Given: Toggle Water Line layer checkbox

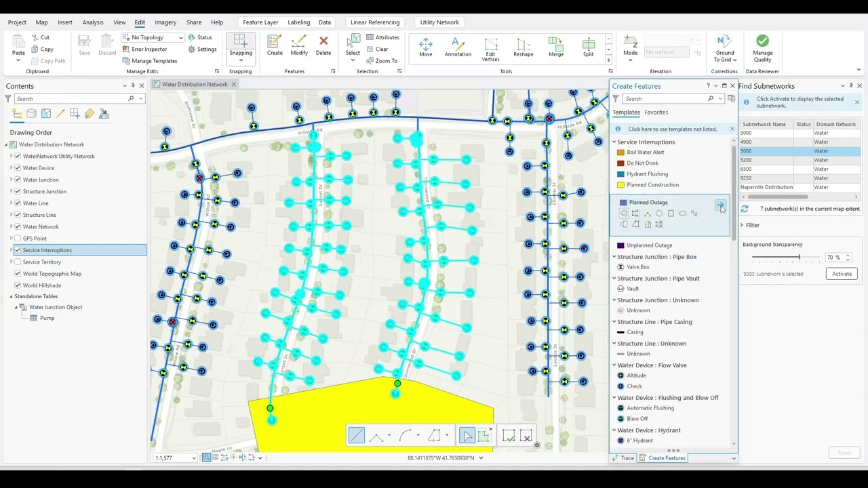Looking at the screenshot, I should click(x=18, y=203).
